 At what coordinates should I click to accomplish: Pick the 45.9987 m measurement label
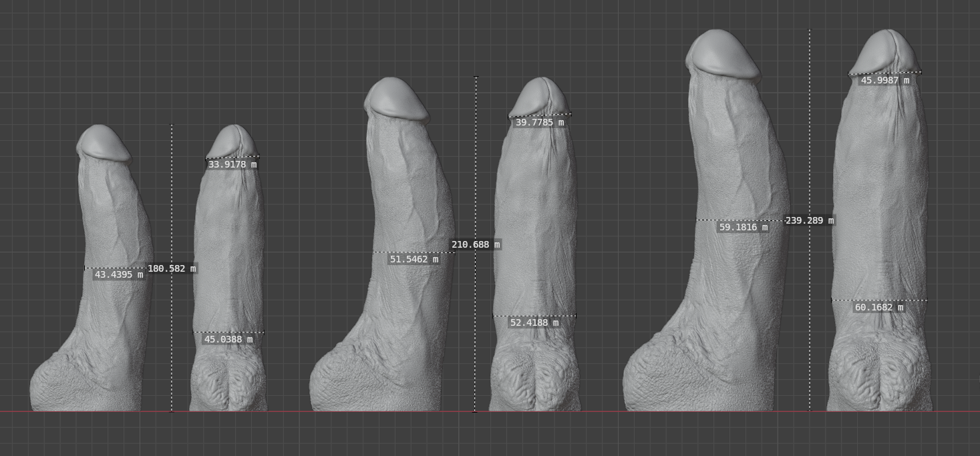click(885, 81)
